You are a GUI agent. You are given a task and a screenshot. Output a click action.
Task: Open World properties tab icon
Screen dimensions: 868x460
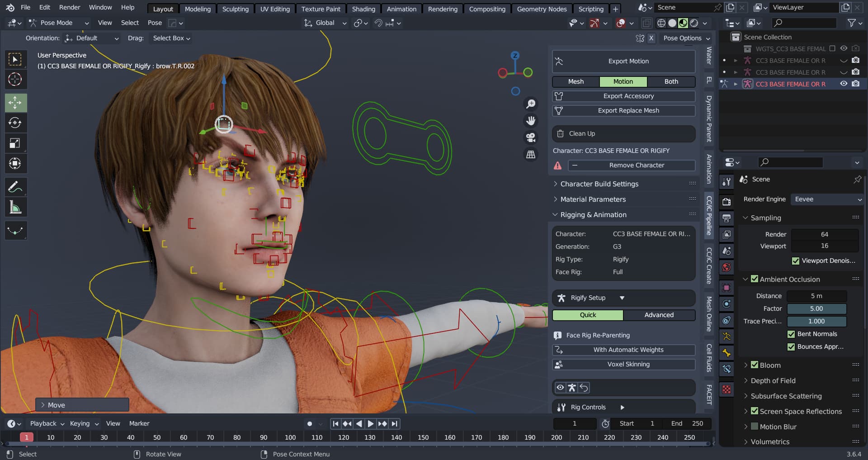coord(726,267)
